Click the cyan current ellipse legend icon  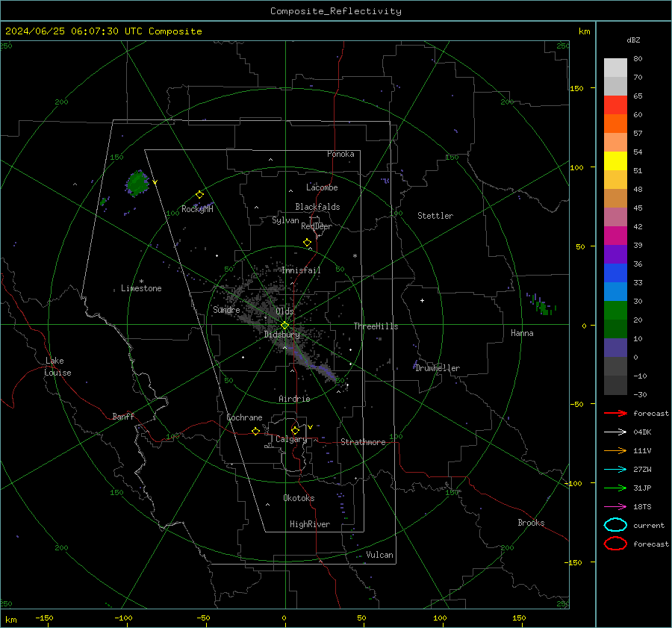tap(615, 525)
